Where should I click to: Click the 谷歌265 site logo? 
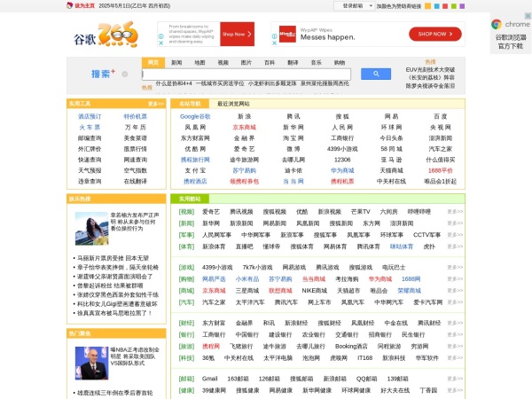(x=106, y=35)
